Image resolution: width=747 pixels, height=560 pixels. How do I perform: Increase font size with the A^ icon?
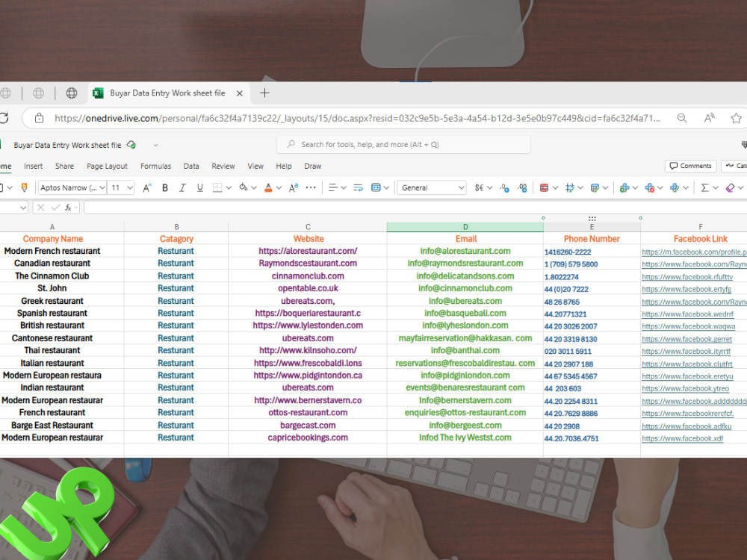(x=147, y=187)
